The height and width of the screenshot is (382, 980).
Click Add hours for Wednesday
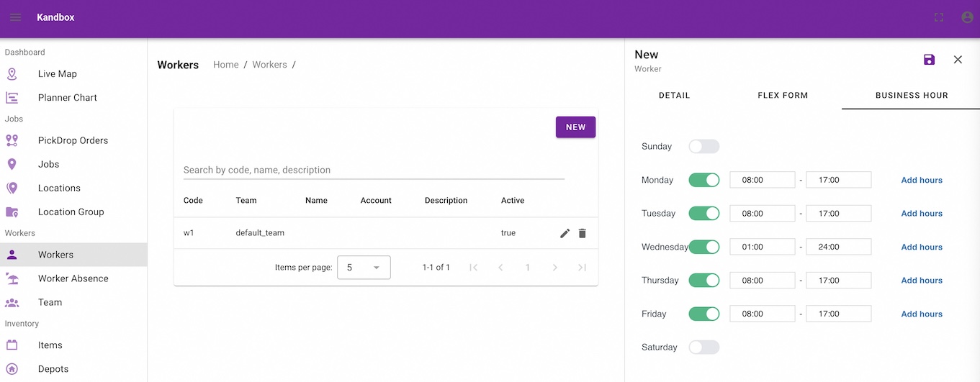click(x=922, y=247)
